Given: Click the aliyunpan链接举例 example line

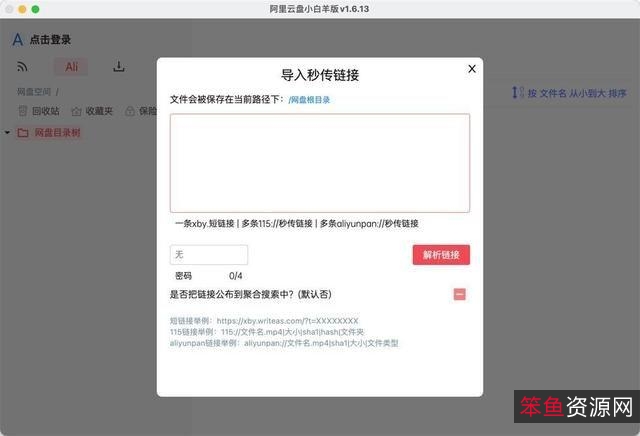Looking at the screenshot, I should (x=284, y=343).
